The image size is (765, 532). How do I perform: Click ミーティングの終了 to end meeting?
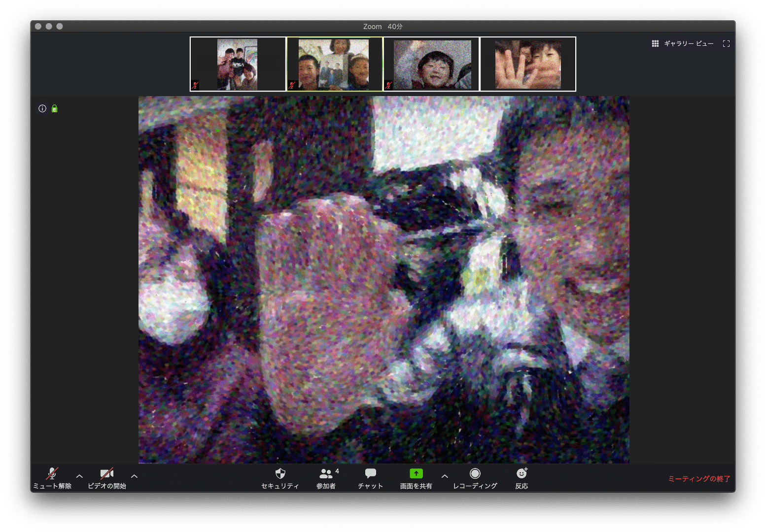pos(699,479)
